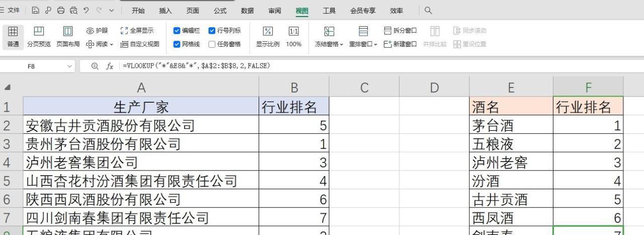Click the magnifier icon beside fx
Viewport: 644px width, 235px height.
(95, 66)
